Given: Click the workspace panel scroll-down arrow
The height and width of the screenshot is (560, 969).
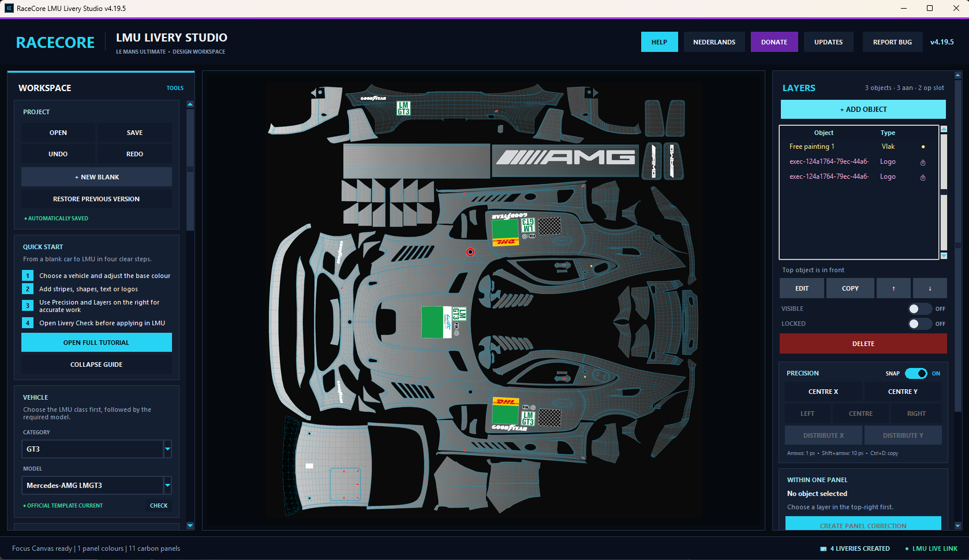Looking at the screenshot, I should [190, 526].
